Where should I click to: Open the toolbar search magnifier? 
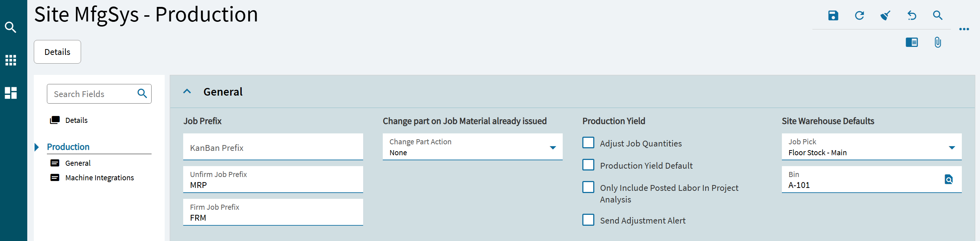coord(938,16)
